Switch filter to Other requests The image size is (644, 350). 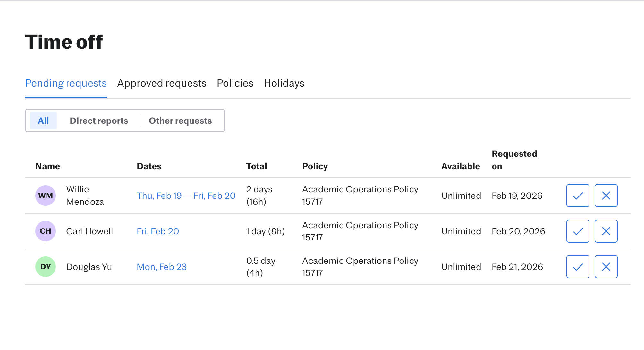point(180,121)
